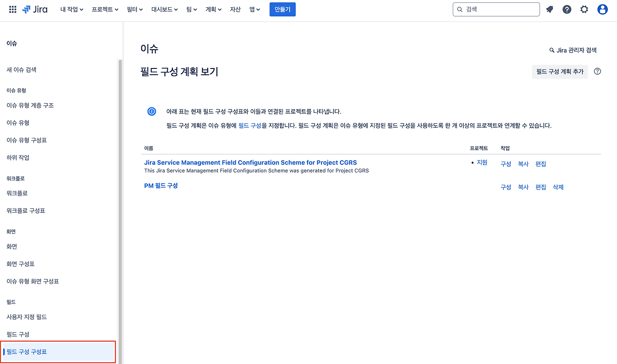
Task: Delete PM 필드 구성 via the 삭제 link
Action: 558,187
